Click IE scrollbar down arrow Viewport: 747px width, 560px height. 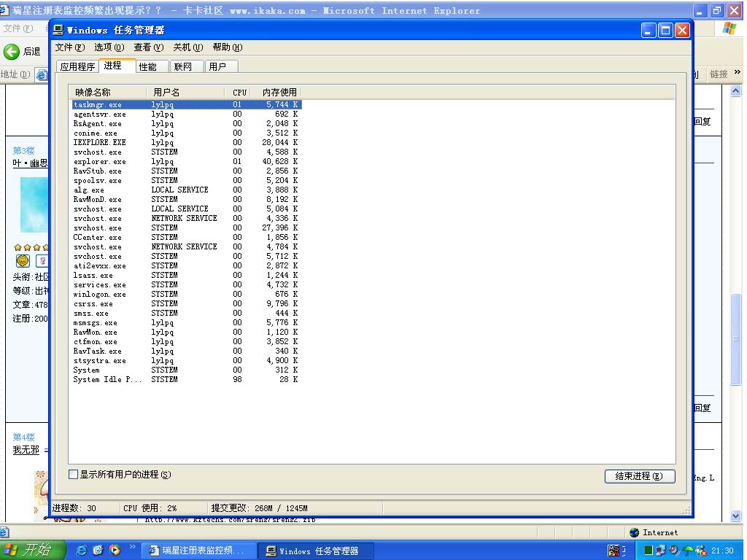[735, 516]
